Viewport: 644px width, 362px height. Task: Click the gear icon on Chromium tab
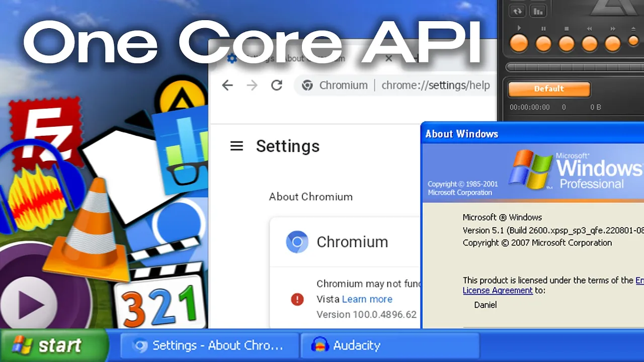tap(232, 58)
